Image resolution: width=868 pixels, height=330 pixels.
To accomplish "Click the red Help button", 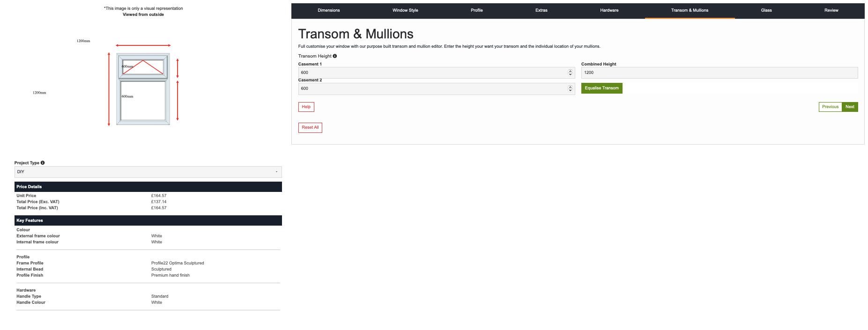I will click(306, 107).
